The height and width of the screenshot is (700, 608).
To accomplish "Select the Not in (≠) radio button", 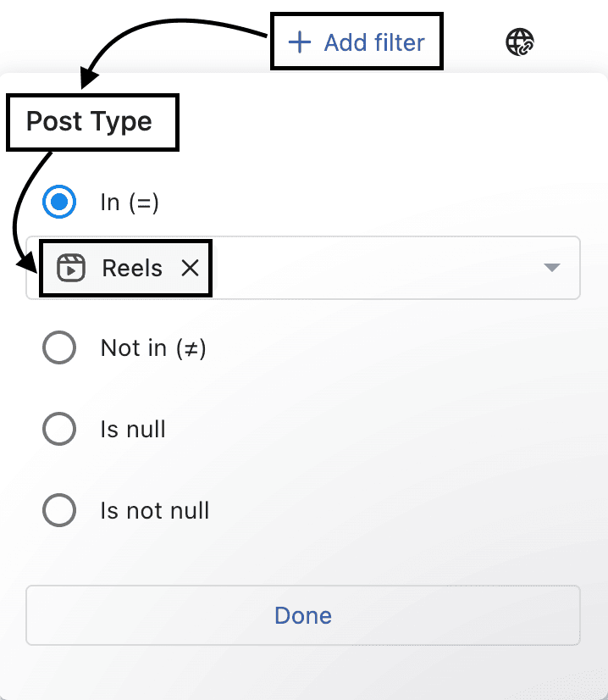I will click(x=59, y=347).
